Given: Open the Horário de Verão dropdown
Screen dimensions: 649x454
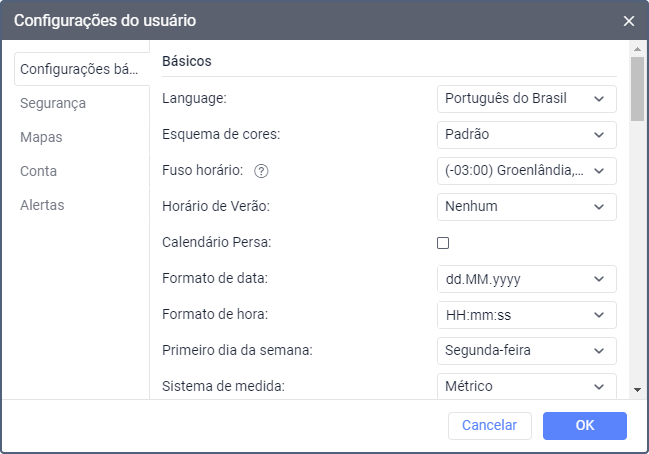Looking at the screenshot, I should (x=526, y=207).
